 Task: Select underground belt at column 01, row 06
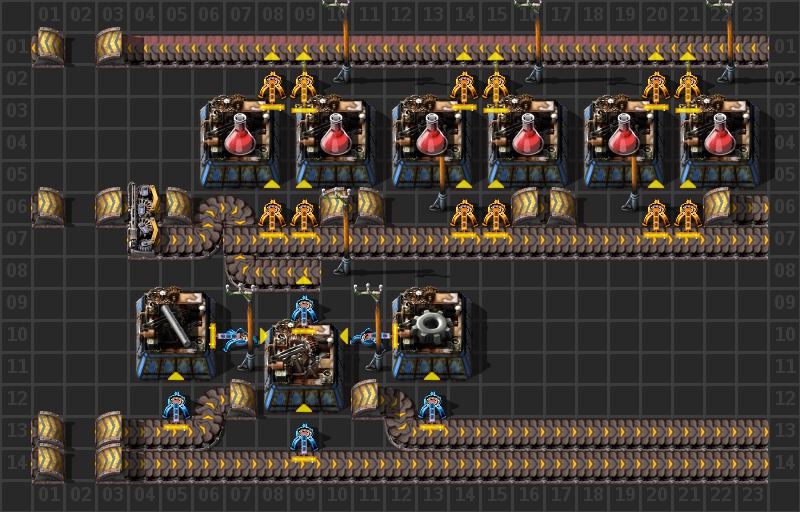click(x=49, y=207)
